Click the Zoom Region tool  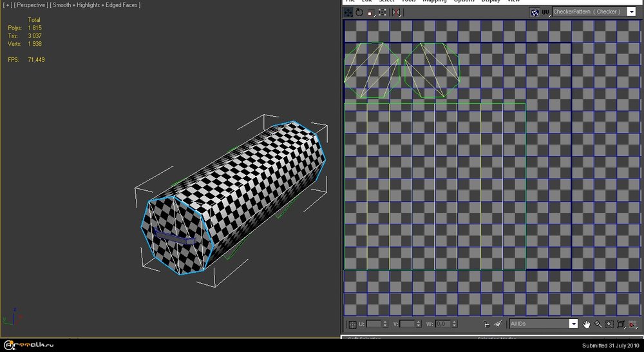coord(609,324)
